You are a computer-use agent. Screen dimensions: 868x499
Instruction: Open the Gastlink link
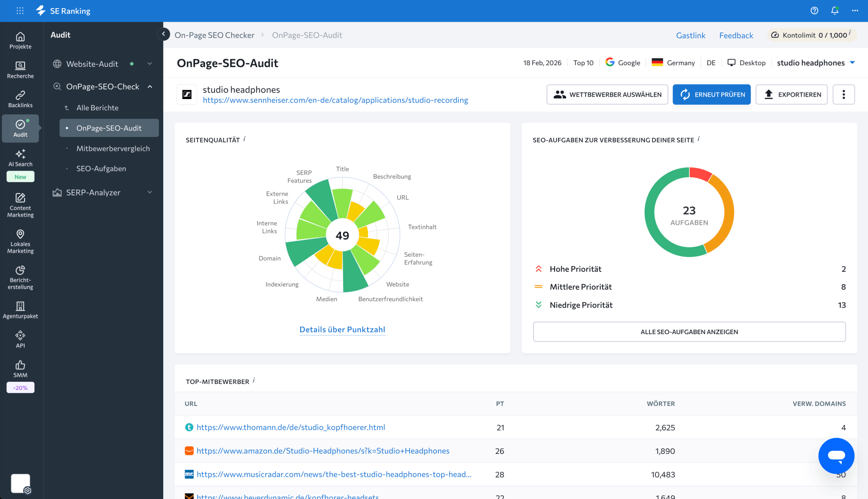pos(691,35)
